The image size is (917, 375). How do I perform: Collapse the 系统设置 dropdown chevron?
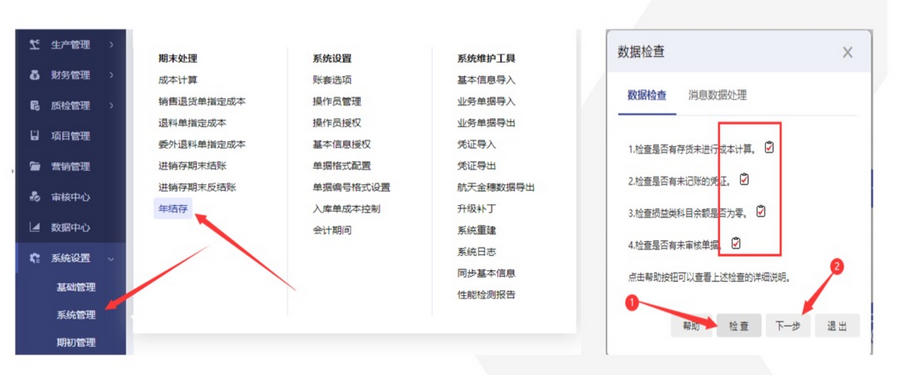pos(111,259)
